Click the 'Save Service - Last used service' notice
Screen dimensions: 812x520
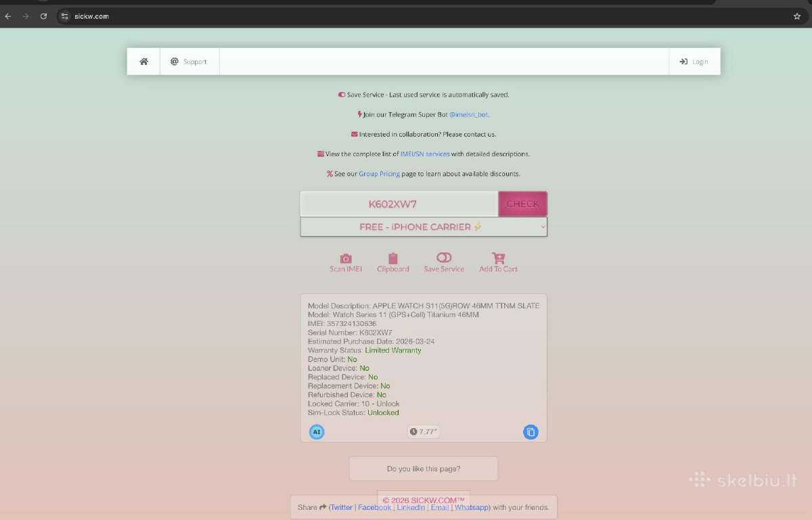tap(424, 95)
